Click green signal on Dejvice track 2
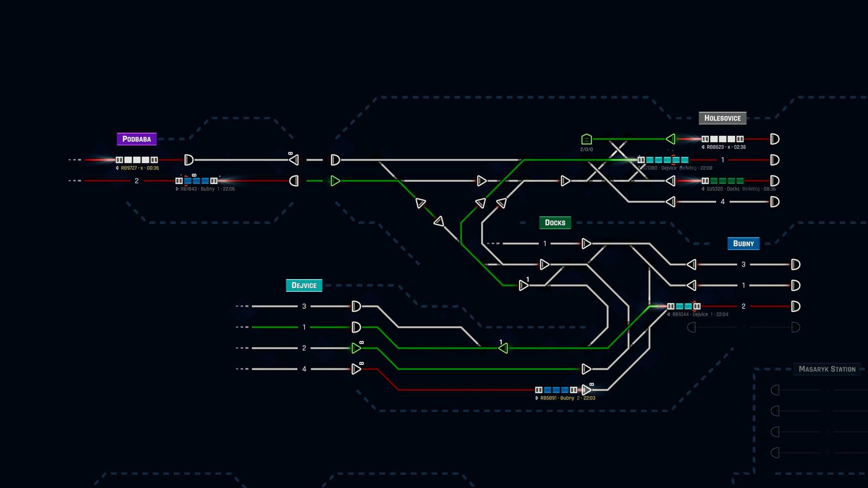The height and width of the screenshot is (488, 868). pyautogui.click(x=356, y=348)
